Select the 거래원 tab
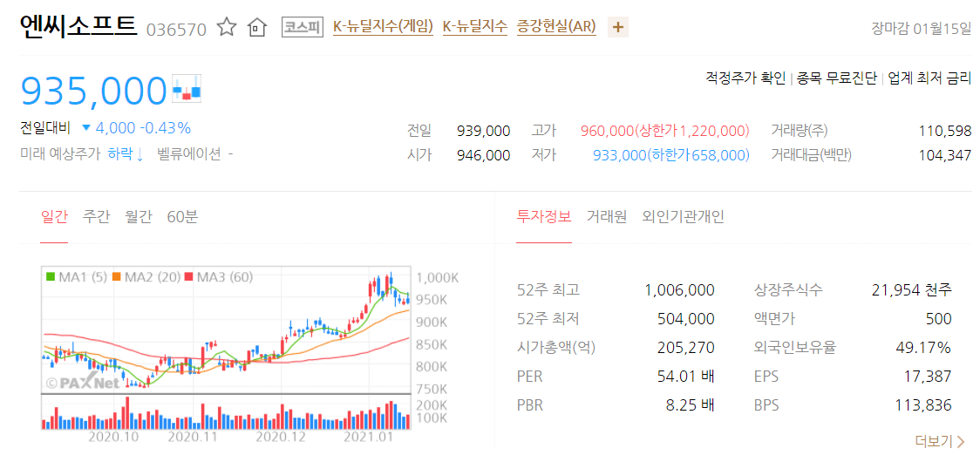980x462 pixels. click(x=606, y=217)
